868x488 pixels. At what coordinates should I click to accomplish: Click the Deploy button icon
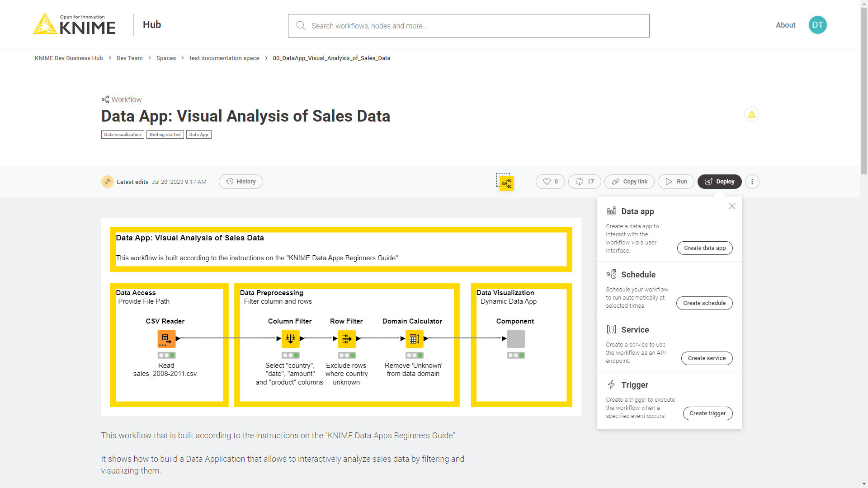[x=708, y=182]
